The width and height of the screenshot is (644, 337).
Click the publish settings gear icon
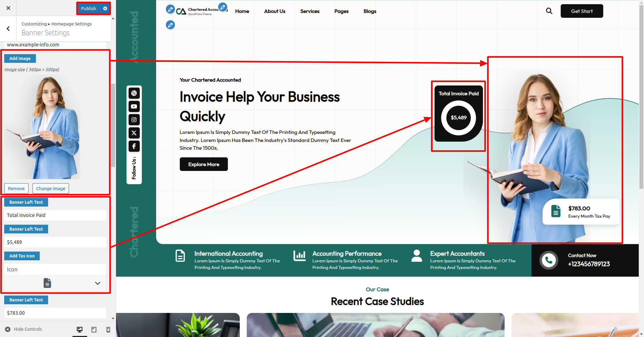[x=105, y=8]
